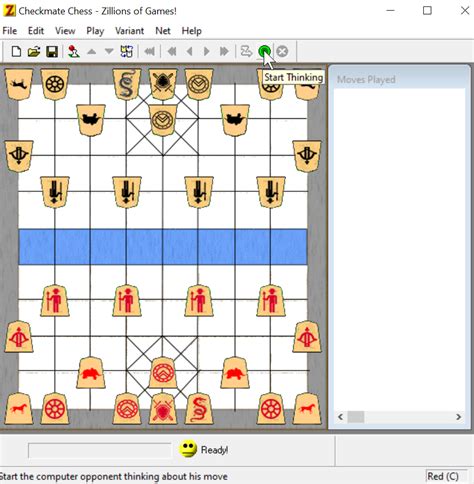
Task: Open the Help menu
Action: [x=191, y=31]
